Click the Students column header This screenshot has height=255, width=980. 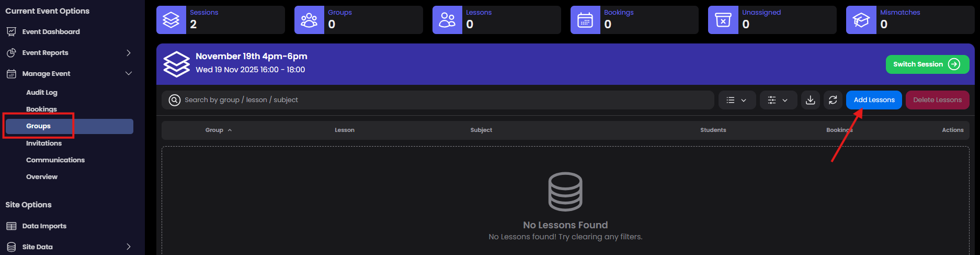[x=713, y=130]
